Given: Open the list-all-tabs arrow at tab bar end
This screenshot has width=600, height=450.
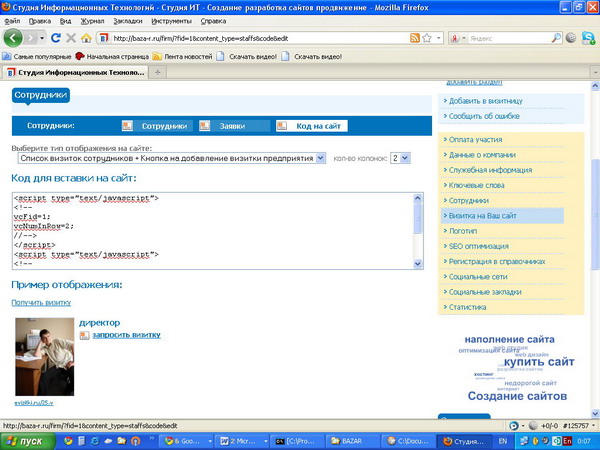Looking at the screenshot, I should coord(595,72).
